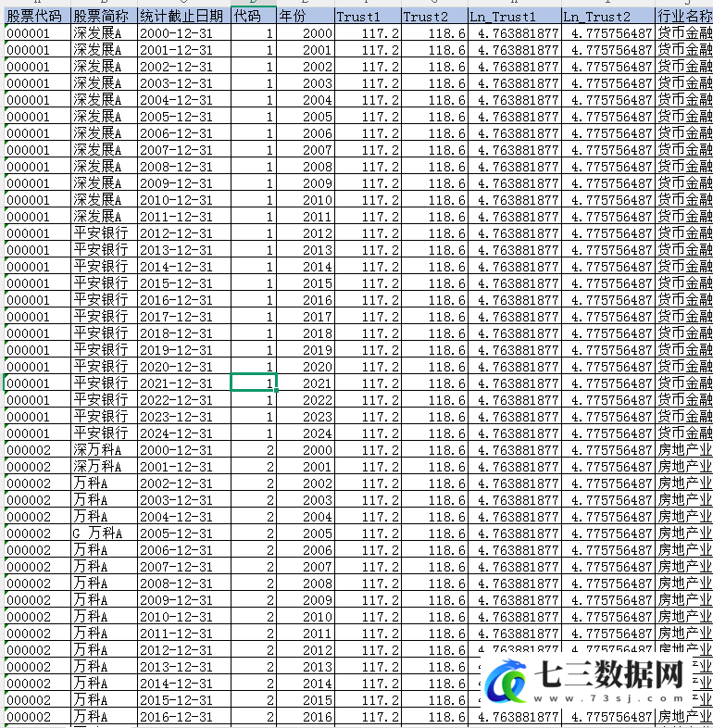Select the 年份 header cell
This screenshot has width=713, height=728.
[x=306, y=17]
